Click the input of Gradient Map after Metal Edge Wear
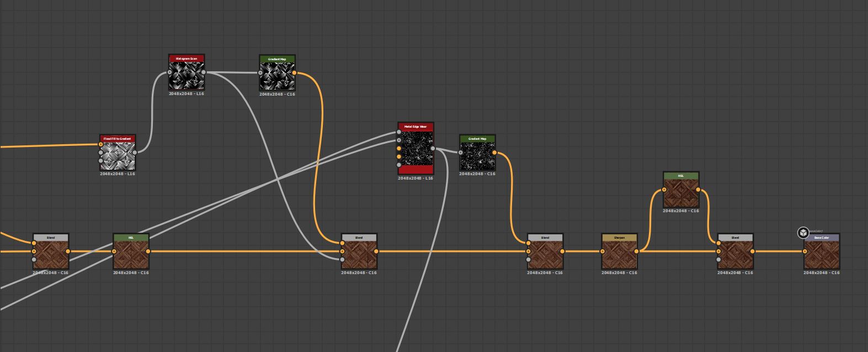This screenshot has height=352, width=868. [x=461, y=153]
